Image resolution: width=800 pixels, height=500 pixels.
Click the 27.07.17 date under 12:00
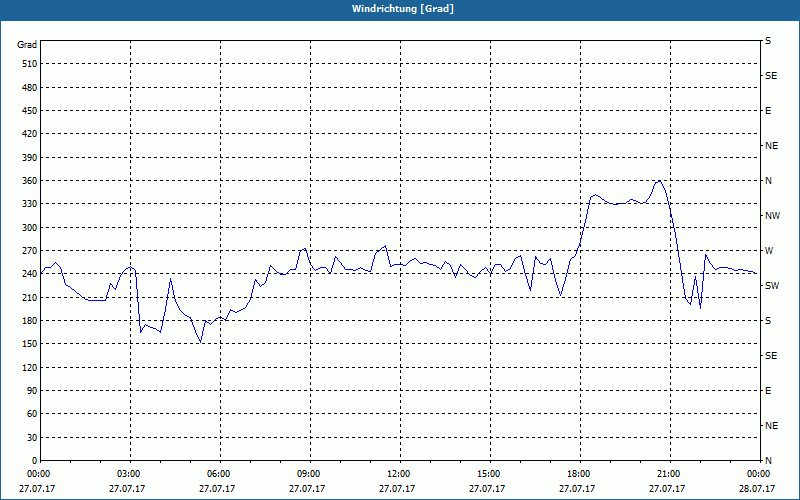point(397,489)
